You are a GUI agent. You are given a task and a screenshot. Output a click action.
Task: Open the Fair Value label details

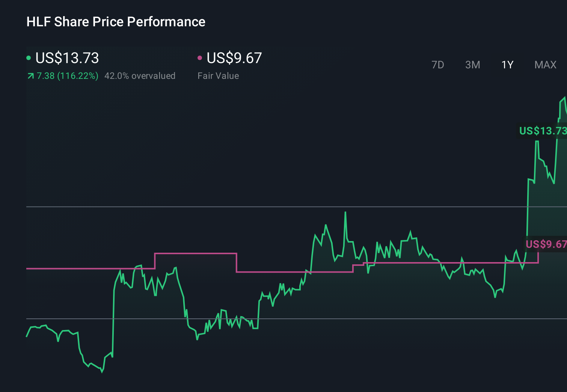pos(218,76)
